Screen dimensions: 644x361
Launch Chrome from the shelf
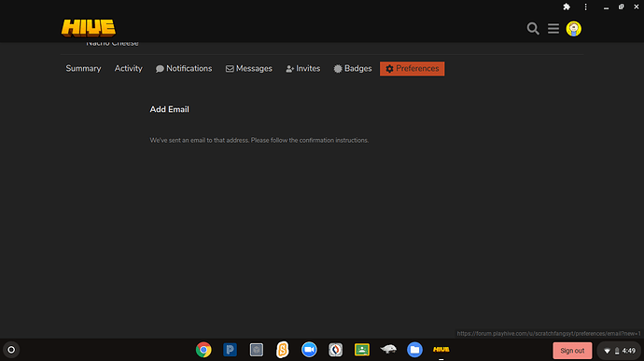pos(203,350)
